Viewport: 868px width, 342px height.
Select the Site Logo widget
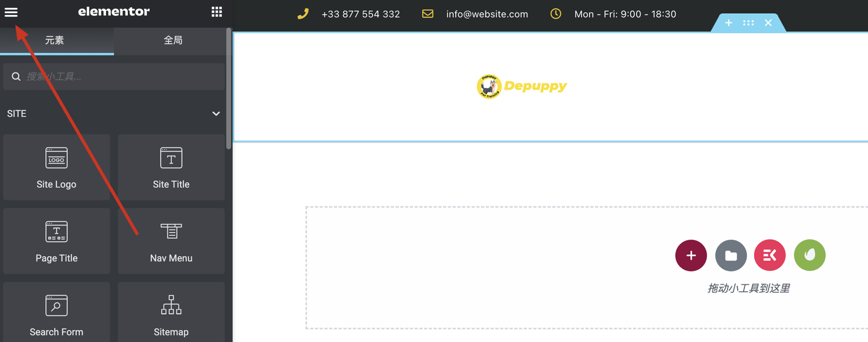tap(57, 167)
